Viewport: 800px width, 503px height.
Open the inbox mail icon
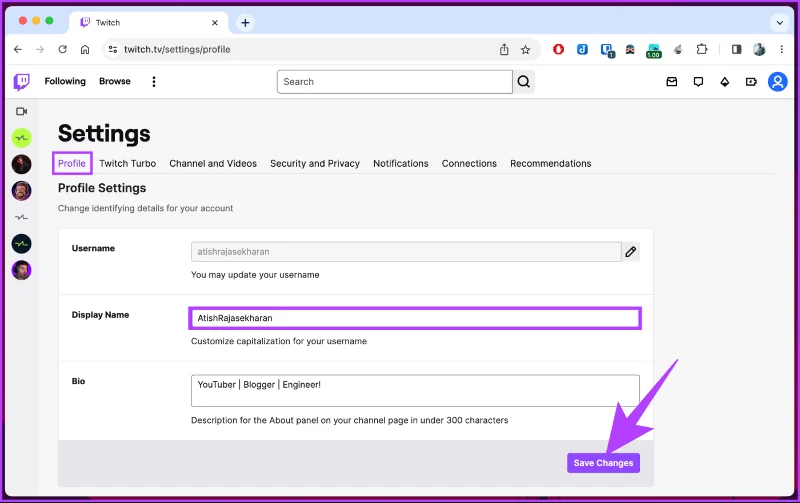click(x=672, y=82)
